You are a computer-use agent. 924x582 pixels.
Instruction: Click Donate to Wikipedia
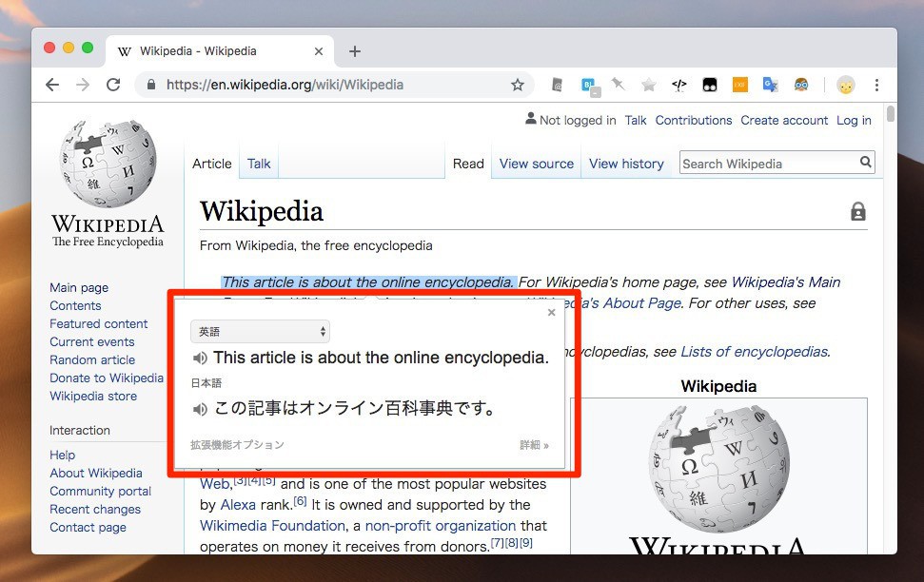(x=107, y=378)
